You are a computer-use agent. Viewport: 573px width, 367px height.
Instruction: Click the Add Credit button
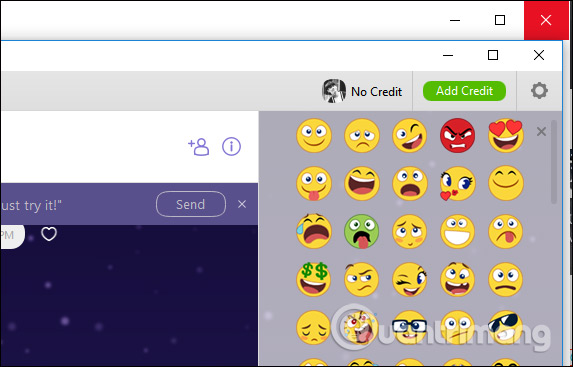(x=464, y=91)
